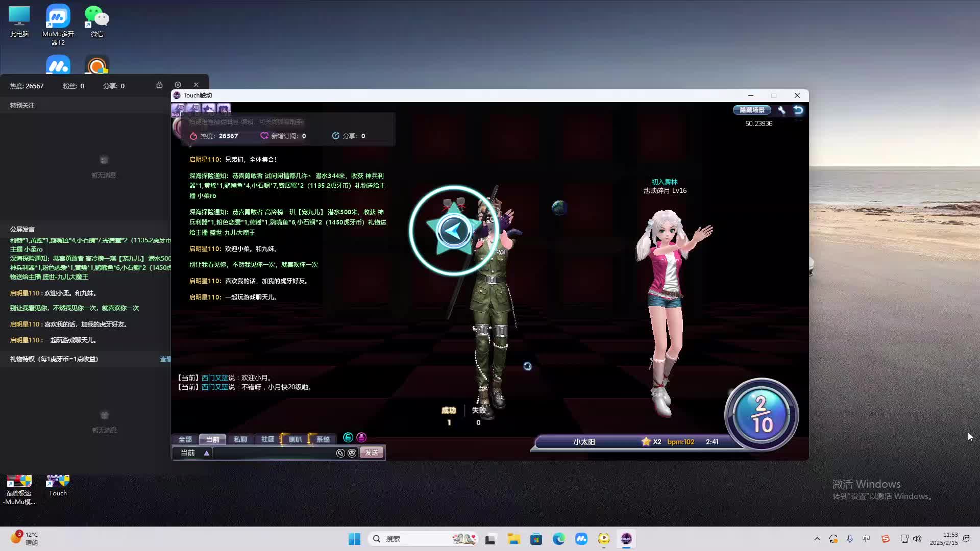Screen dimensions: 980x551
Task: Toggle the overlay panel lock icon
Action: (159, 85)
